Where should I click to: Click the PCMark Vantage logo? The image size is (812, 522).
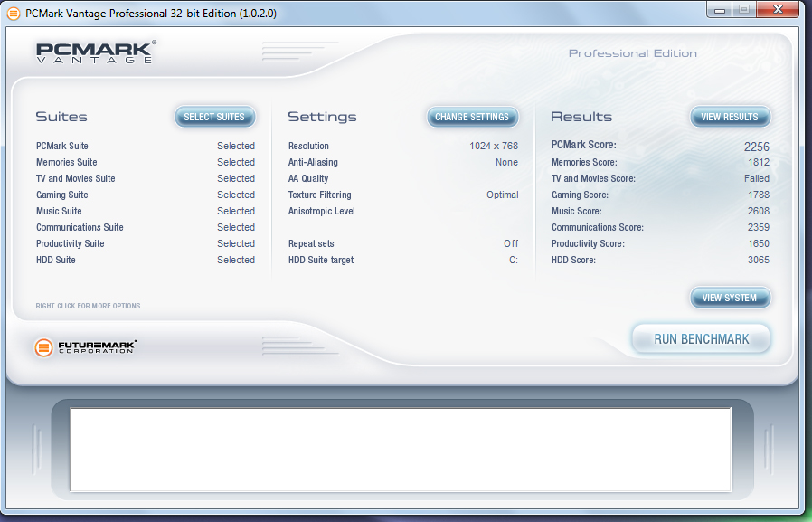tap(96, 52)
